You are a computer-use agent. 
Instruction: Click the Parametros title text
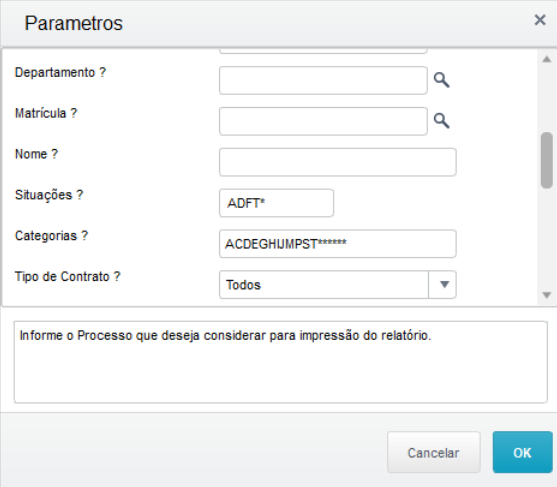[74, 23]
